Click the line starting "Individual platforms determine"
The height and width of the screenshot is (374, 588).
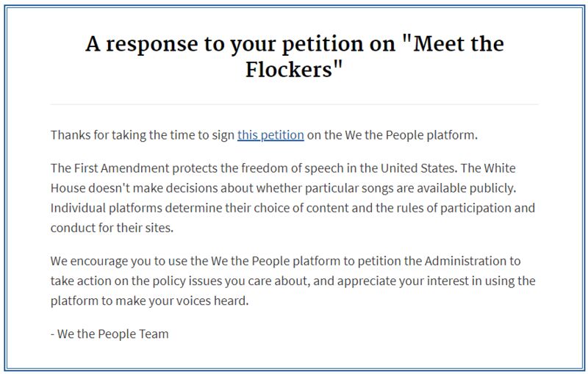click(x=293, y=208)
